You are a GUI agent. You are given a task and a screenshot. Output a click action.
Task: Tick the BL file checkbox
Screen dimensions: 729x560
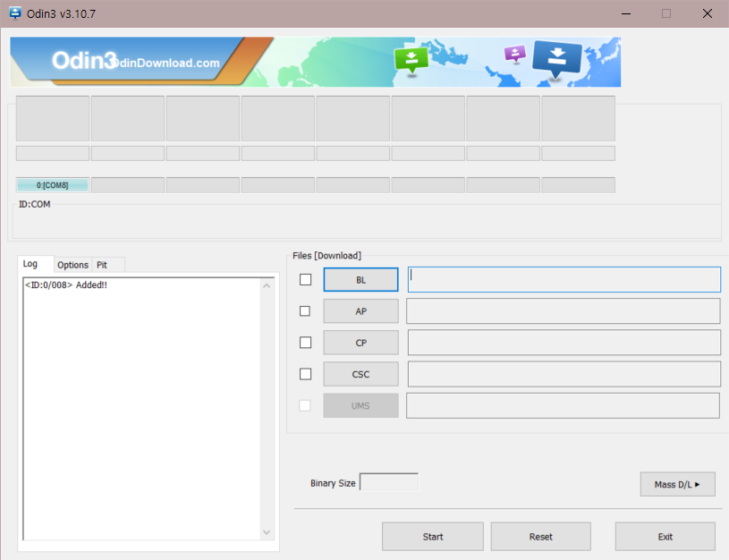[305, 279]
